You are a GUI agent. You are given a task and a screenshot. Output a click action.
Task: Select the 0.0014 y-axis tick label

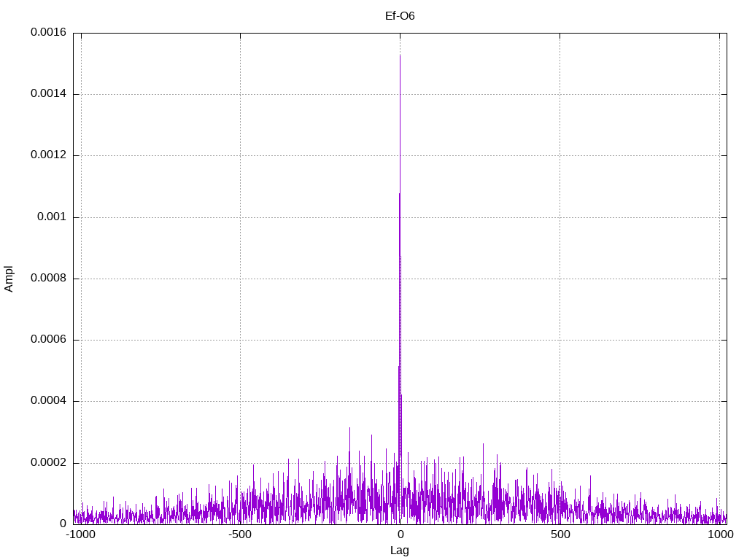tap(48, 94)
